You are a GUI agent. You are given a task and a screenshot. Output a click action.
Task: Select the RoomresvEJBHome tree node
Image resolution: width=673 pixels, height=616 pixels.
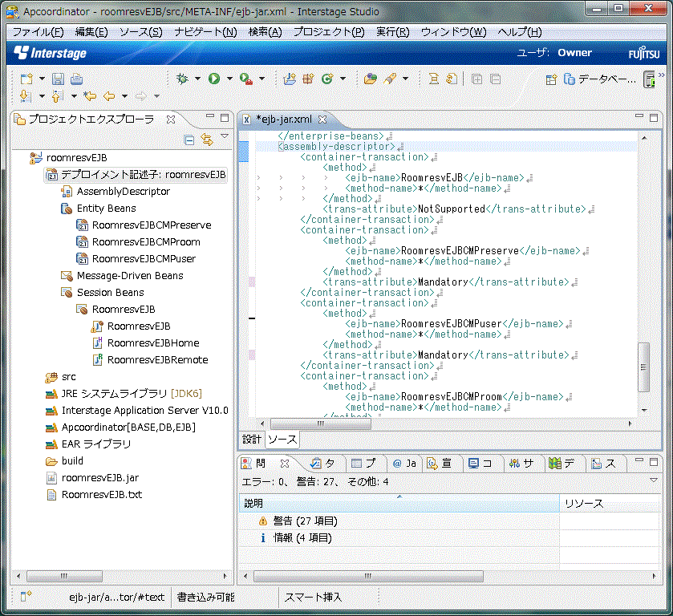[153, 343]
